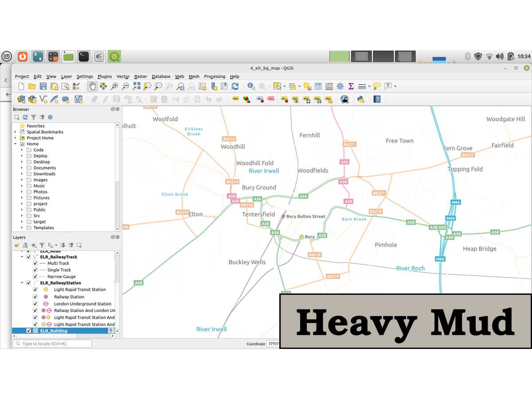Open the Processing menu
This screenshot has height=399, width=532.
(x=215, y=76)
